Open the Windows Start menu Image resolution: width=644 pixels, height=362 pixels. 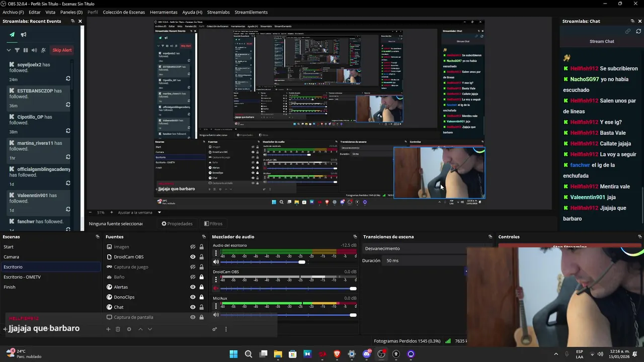tap(233, 354)
